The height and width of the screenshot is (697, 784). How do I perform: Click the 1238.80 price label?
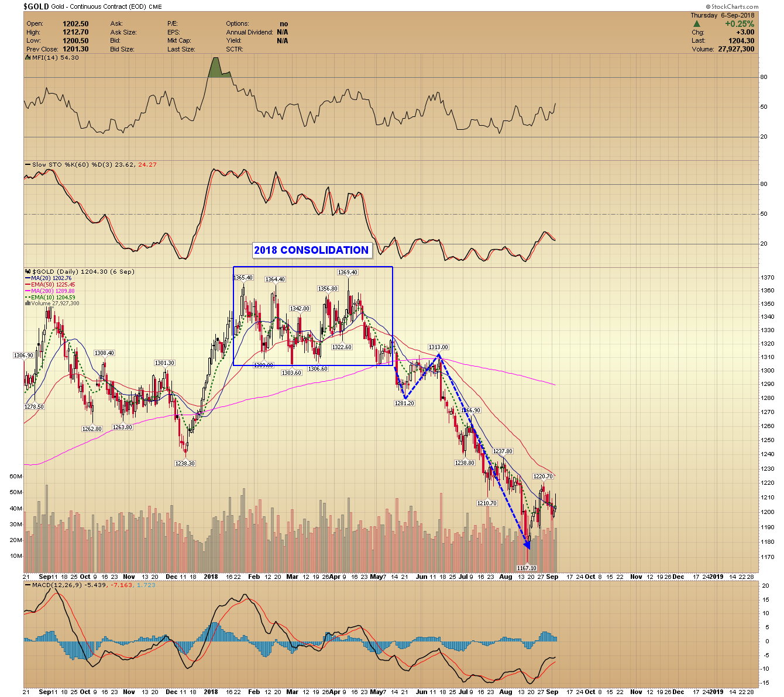coord(465,463)
